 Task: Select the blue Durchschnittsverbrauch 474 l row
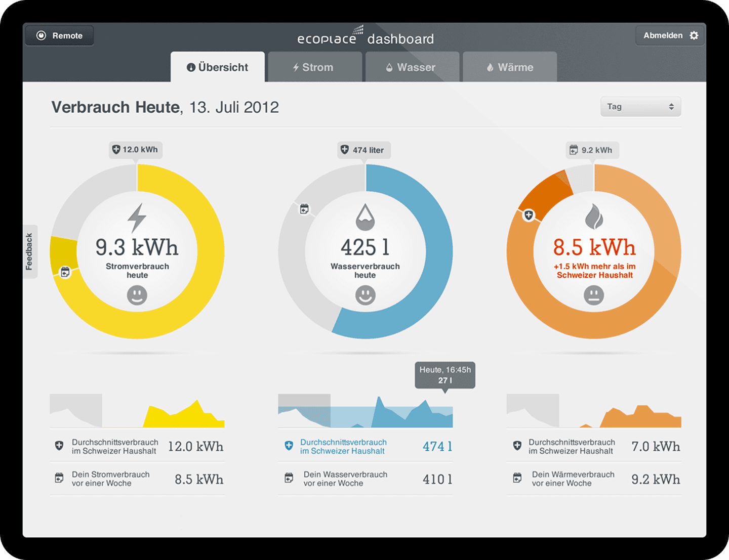coord(365,446)
